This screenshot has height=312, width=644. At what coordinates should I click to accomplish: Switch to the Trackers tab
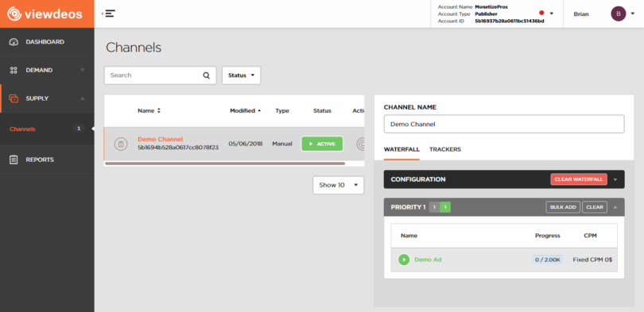(x=445, y=149)
